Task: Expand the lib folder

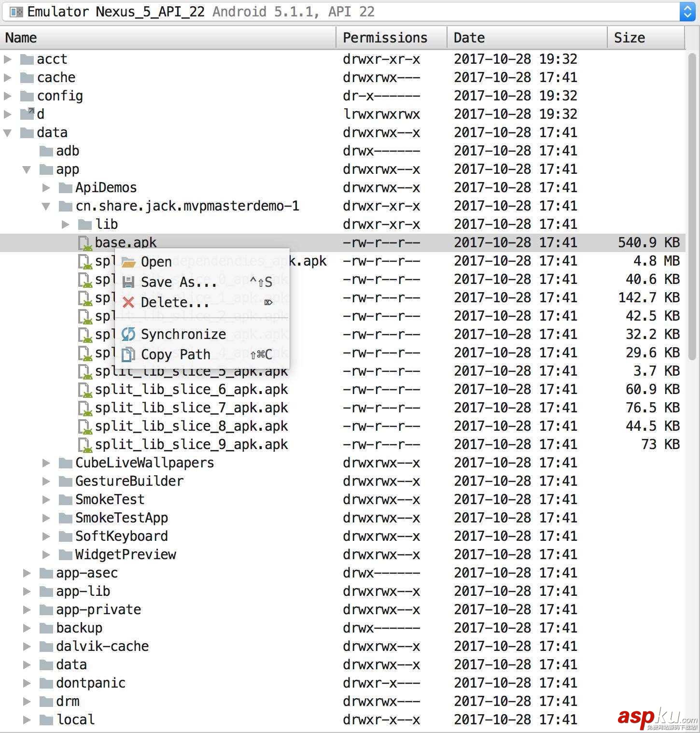Action: coord(65,224)
